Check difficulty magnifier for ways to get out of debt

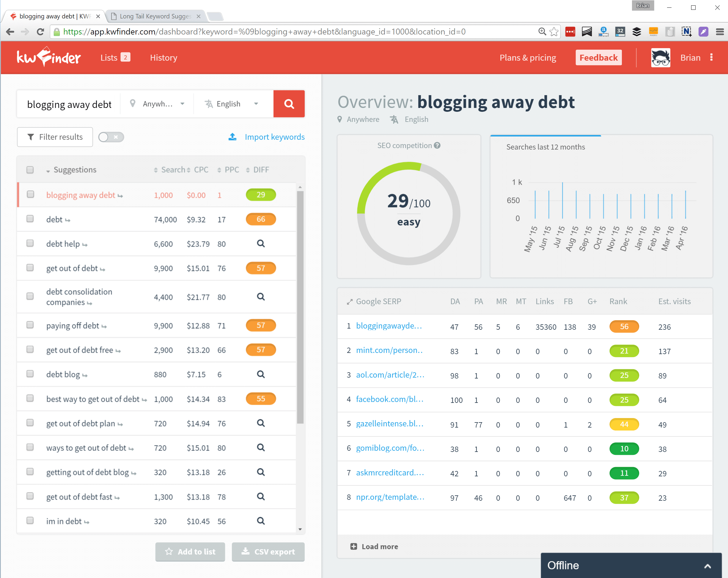[261, 447]
